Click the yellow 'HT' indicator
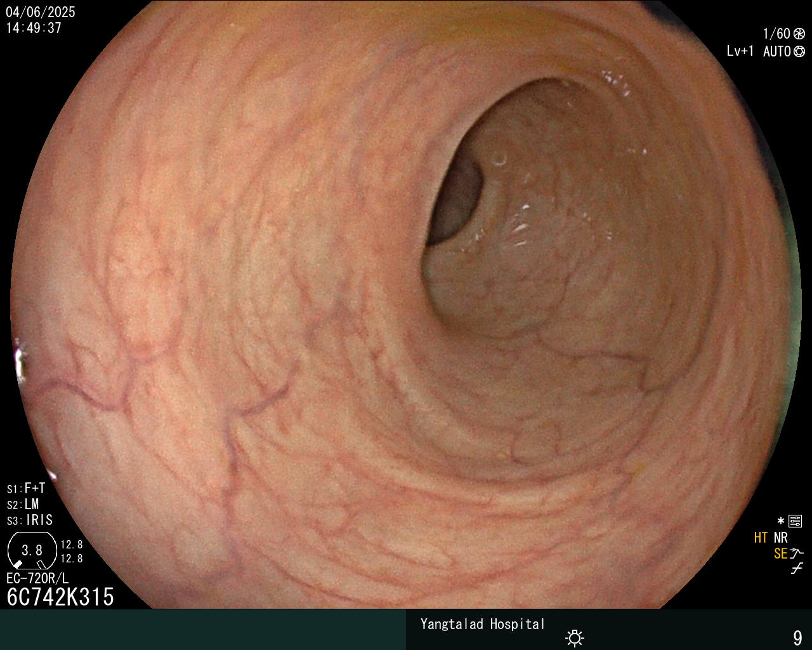This screenshot has width=812, height=650. click(x=761, y=538)
